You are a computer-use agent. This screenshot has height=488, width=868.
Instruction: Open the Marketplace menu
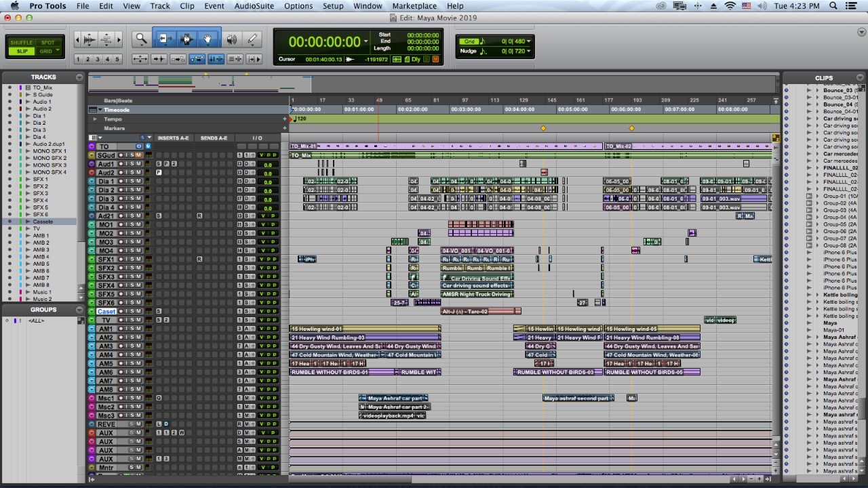point(414,6)
